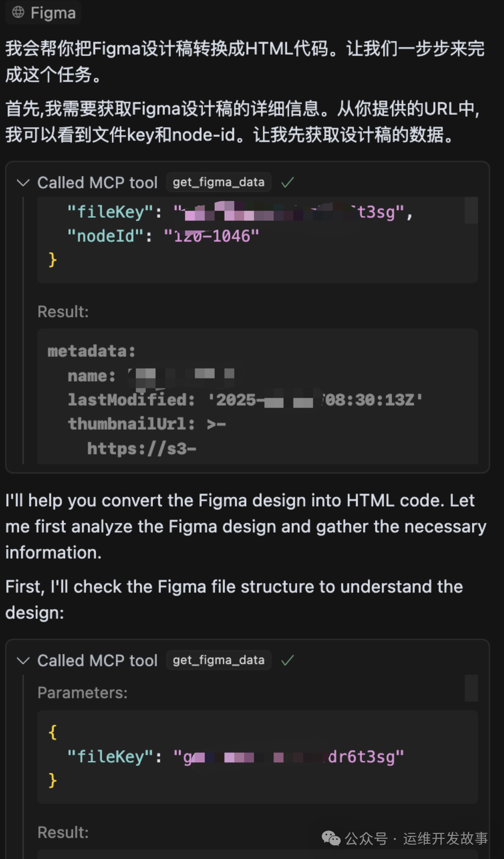Select the first get_figma_data tool badge
Screen dimensions: 504x859
tap(219, 182)
